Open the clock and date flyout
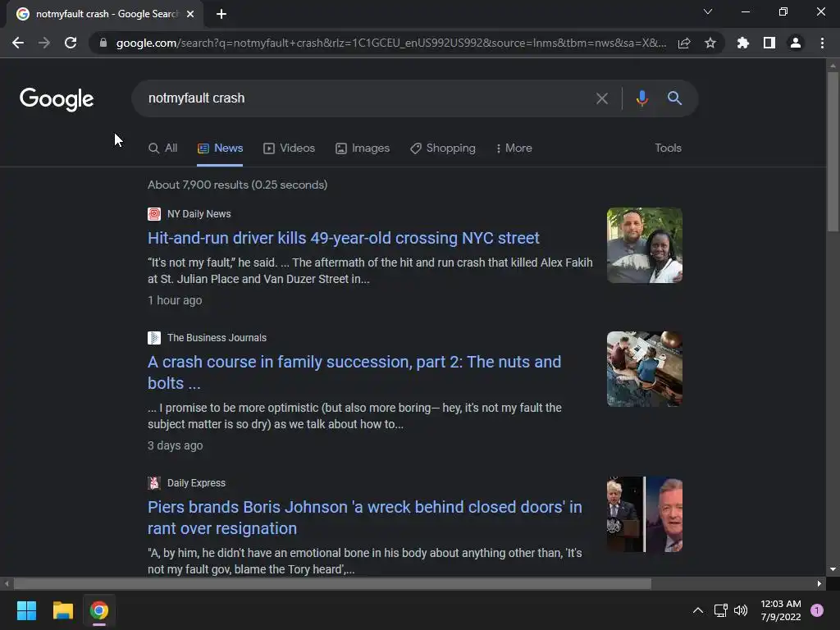Screen dimensions: 840x630 pos(781,610)
